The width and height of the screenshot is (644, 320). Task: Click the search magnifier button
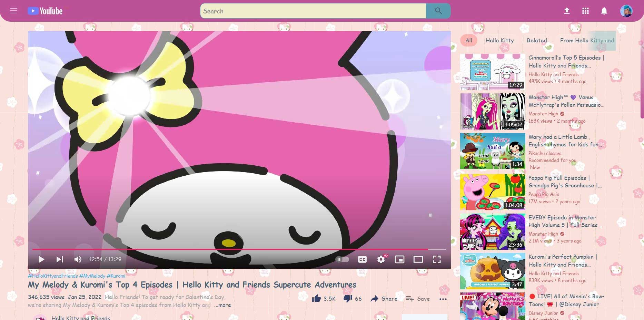(x=438, y=11)
